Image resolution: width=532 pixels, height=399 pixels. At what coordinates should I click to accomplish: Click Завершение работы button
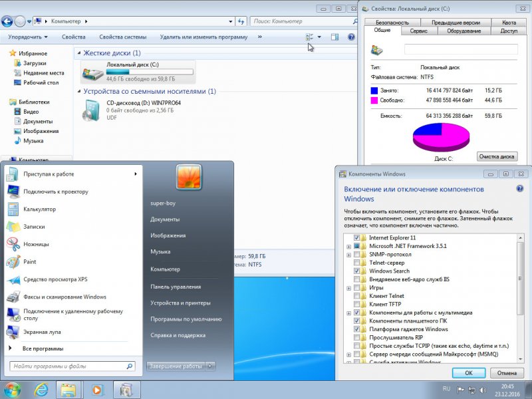pyautogui.click(x=176, y=366)
